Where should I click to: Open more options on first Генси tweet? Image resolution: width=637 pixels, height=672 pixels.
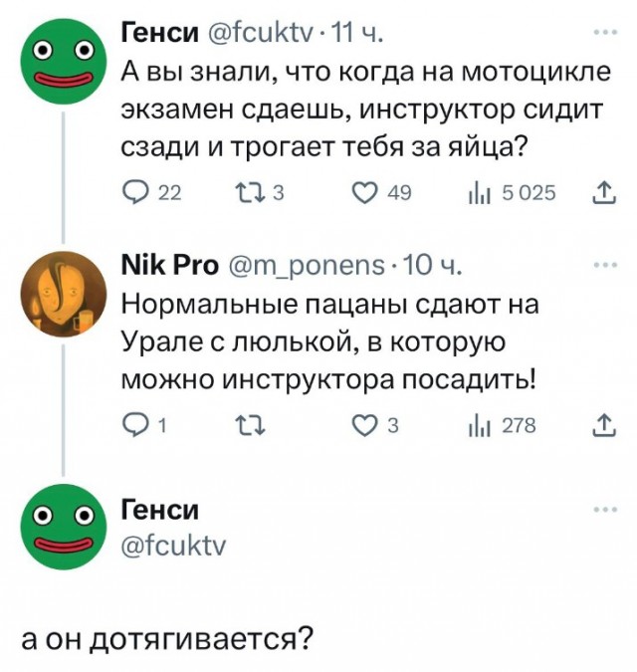(x=603, y=33)
